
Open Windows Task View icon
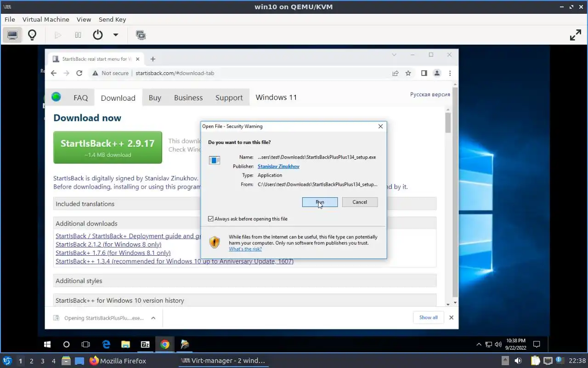coord(86,344)
